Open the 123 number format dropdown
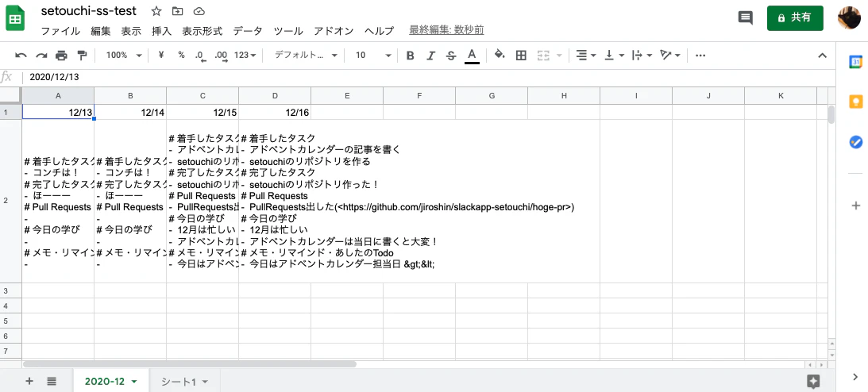 click(245, 56)
